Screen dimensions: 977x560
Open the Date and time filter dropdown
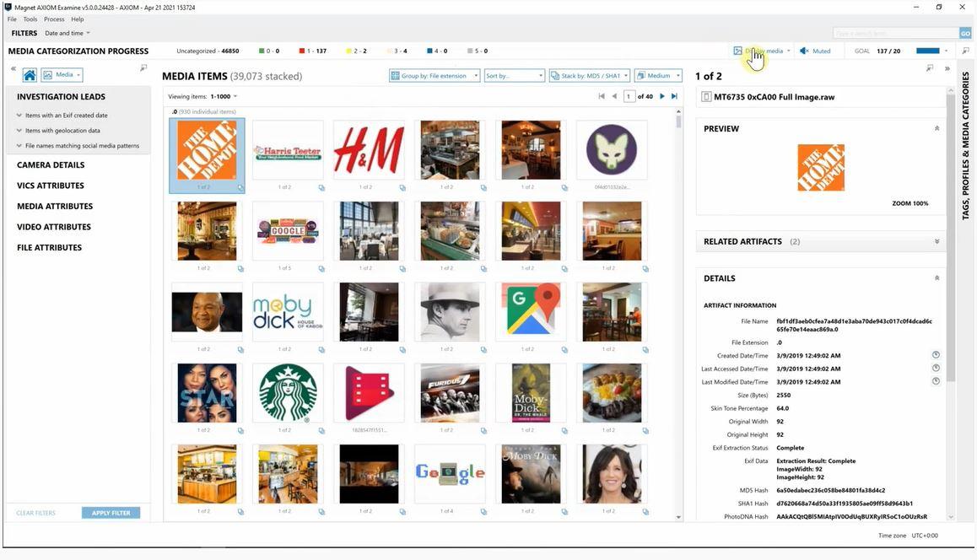(67, 33)
